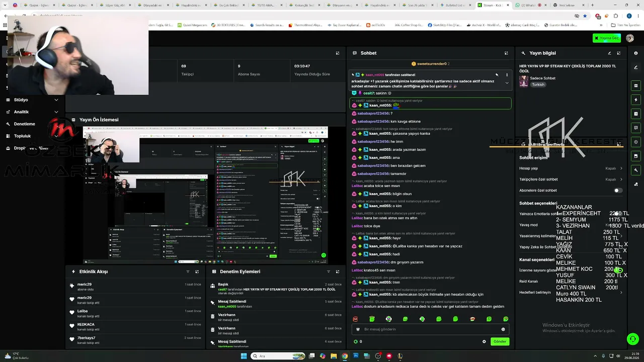Click the Yayına Geç button
The width and height of the screenshot is (644, 362).
606,38
